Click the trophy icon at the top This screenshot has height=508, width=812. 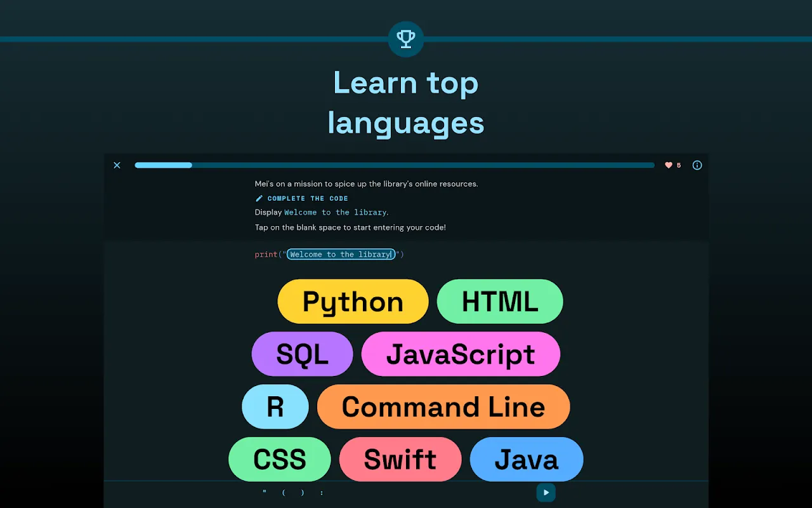click(x=406, y=39)
